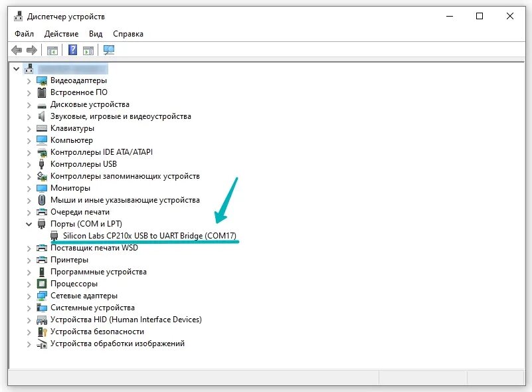Click the Контроллеры запоминающих устройств icon
The width and height of the screenshot is (532, 392).
(42, 176)
